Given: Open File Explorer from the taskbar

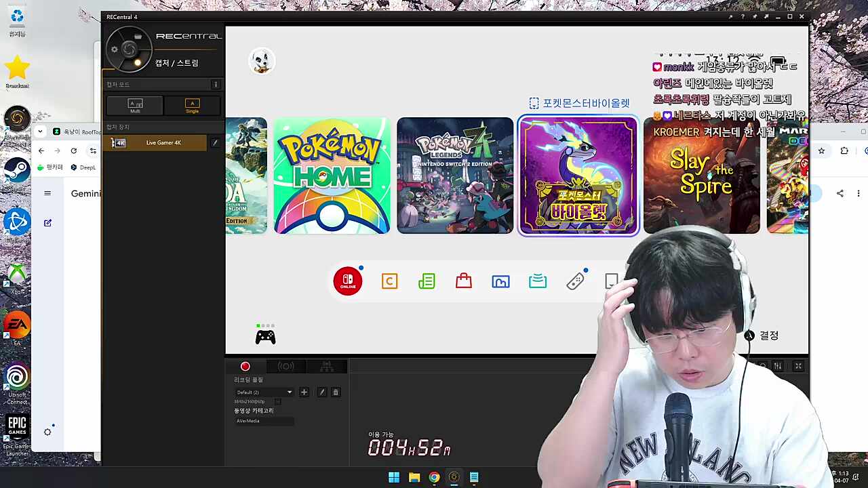Looking at the screenshot, I should [x=414, y=477].
